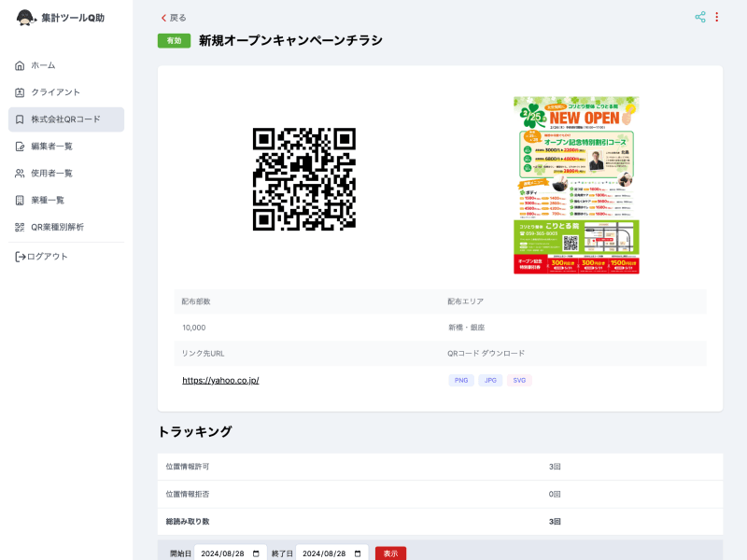Click the 新規オープンキャンペーンチラシ title
Image resolution: width=747 pixels, height=560 pixels.
[x=290, y=40]
